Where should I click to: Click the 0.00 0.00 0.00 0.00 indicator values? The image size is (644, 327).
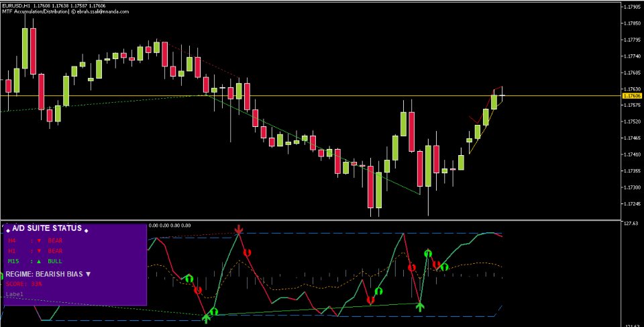(x=169, y=226)
